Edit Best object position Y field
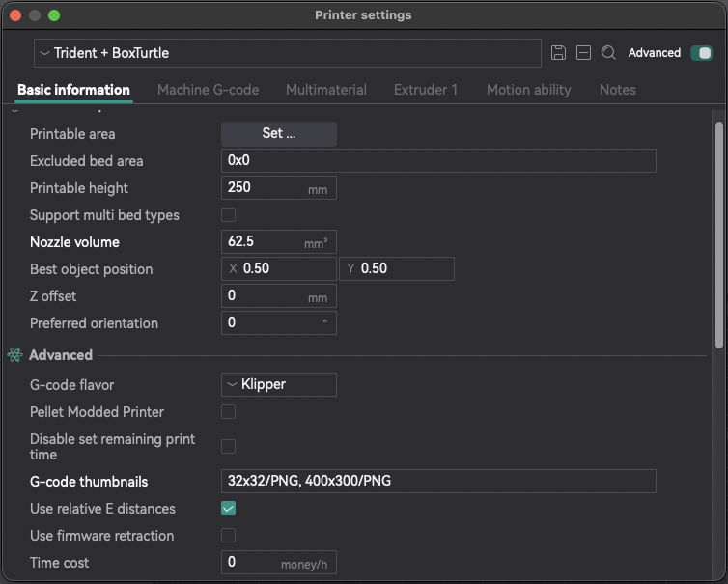Viewport: 728px width, 584px height. click(397, 268)
